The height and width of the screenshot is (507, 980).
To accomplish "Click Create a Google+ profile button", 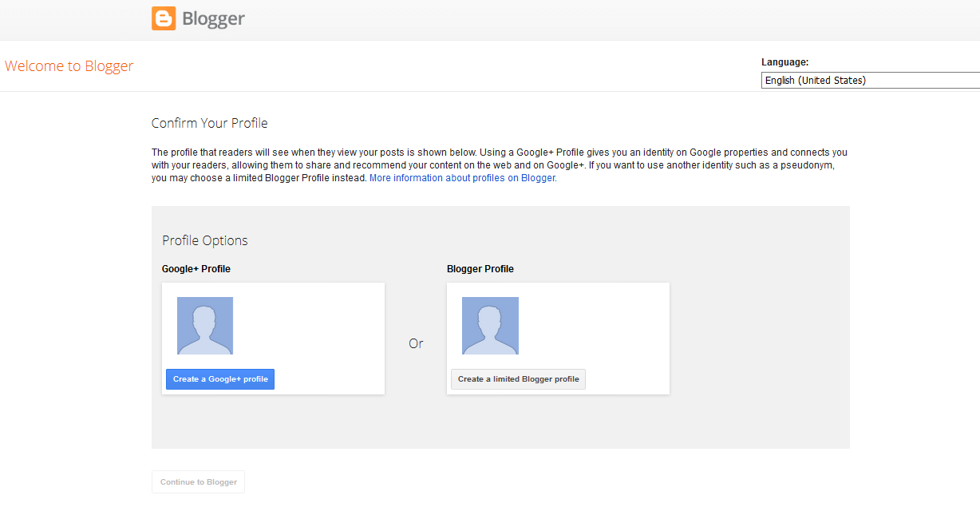I will coord(220,379).
